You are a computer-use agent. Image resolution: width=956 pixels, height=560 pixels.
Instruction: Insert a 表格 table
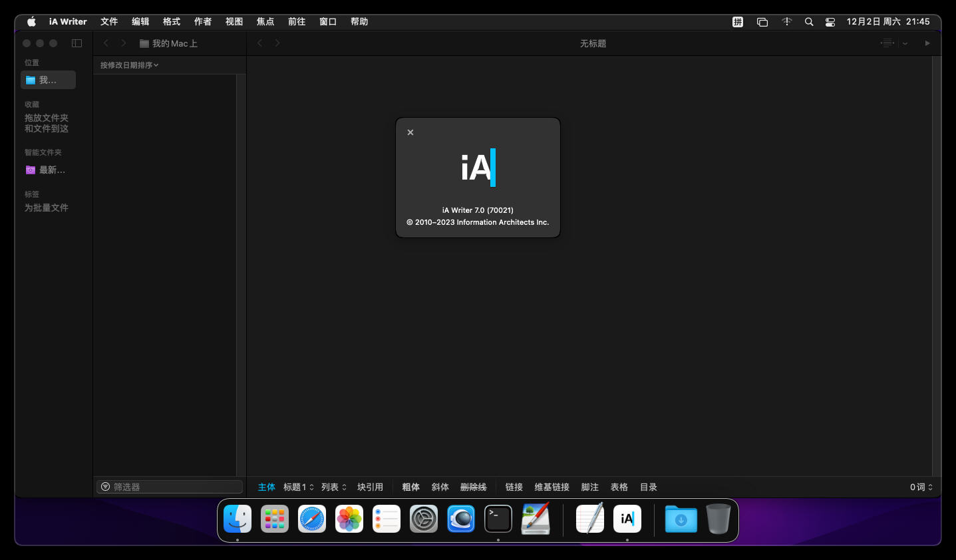coord(619,487)
